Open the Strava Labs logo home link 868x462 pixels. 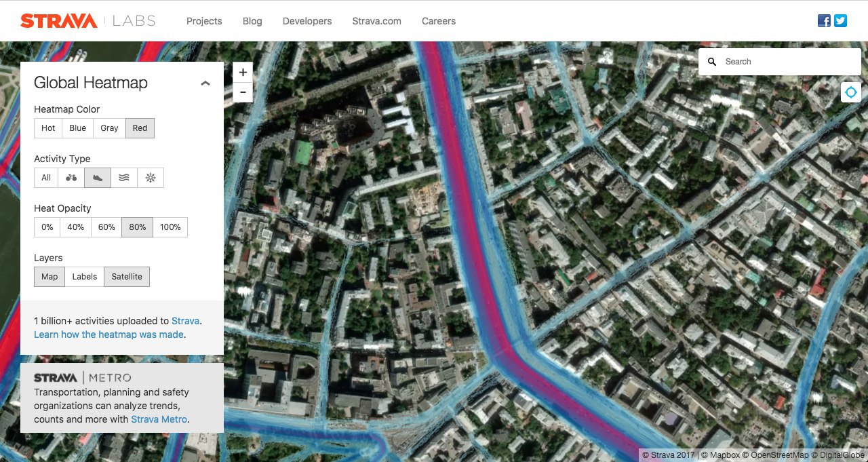coord(88,21)
